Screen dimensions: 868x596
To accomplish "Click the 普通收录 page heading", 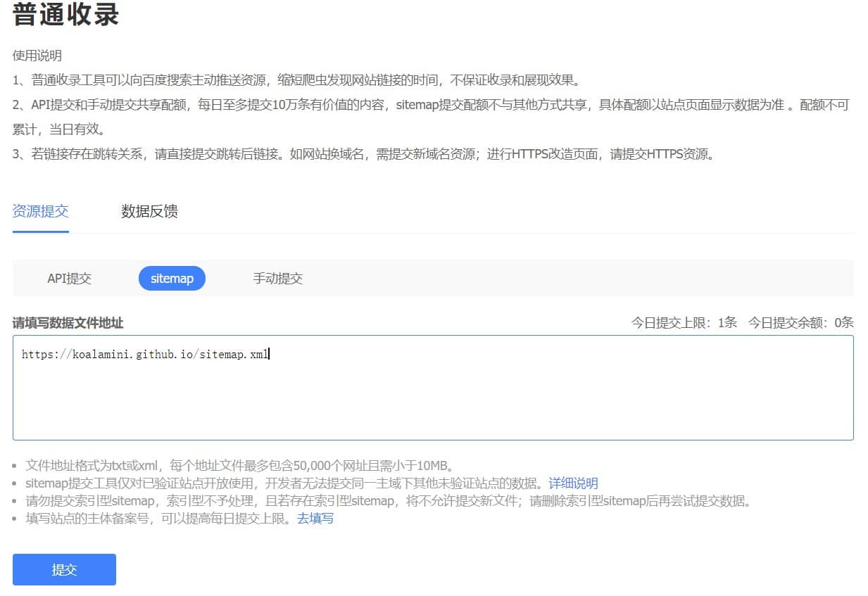I will click(x=65, y=15).
